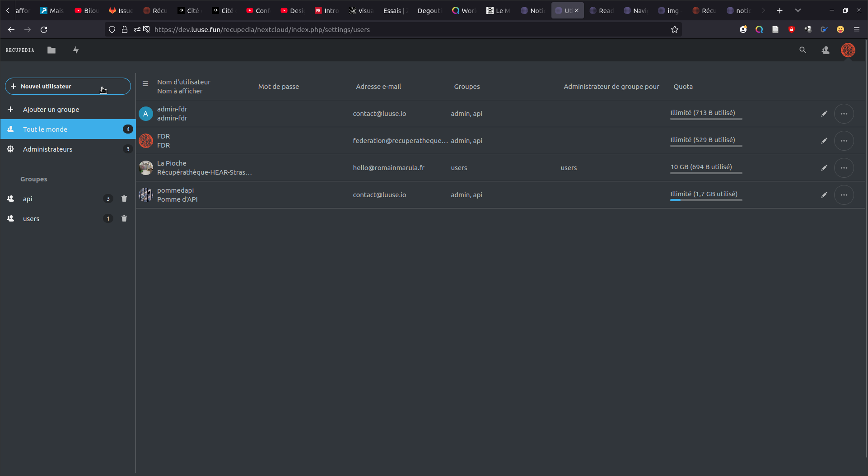Open more actions menu for La Pioche

[844, 168]
